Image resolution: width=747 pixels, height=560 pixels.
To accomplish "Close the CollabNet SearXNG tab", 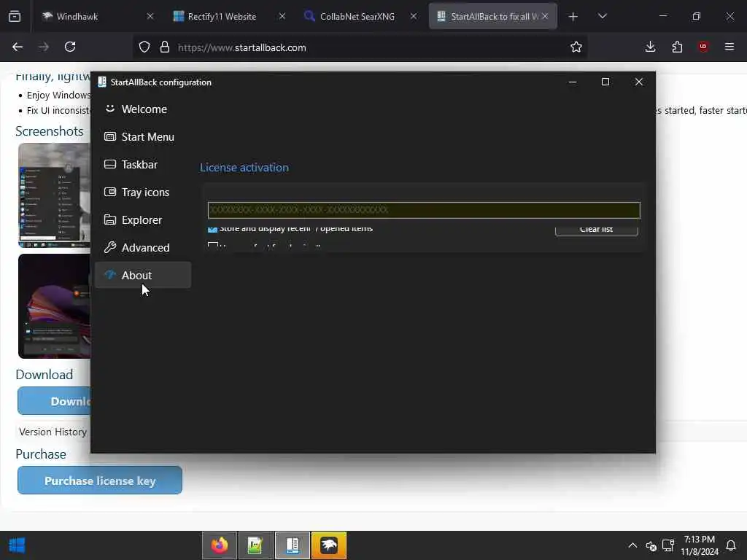I will (x=414, y=16).
